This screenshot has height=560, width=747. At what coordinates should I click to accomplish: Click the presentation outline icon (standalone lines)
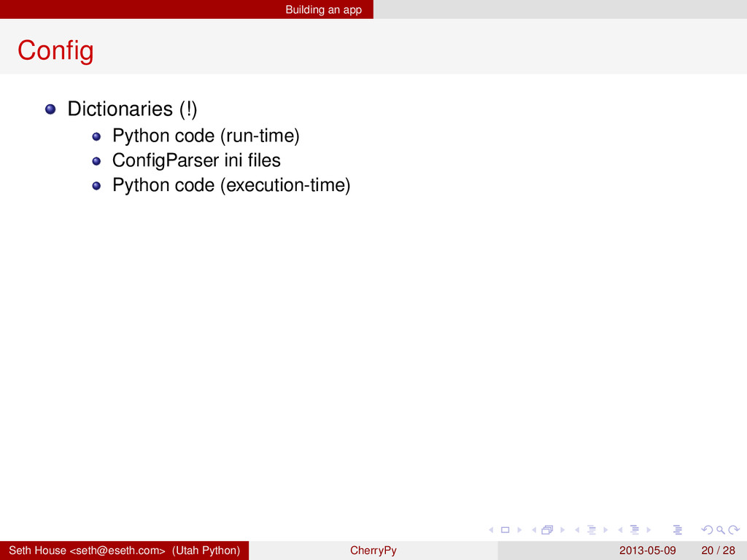tap(678, 529)
